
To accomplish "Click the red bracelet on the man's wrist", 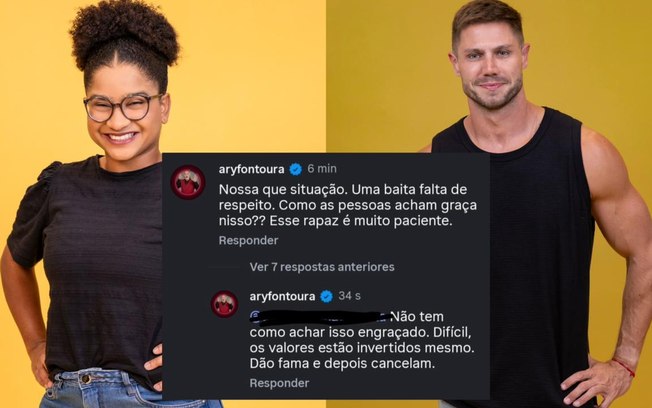I will point(624,368).
